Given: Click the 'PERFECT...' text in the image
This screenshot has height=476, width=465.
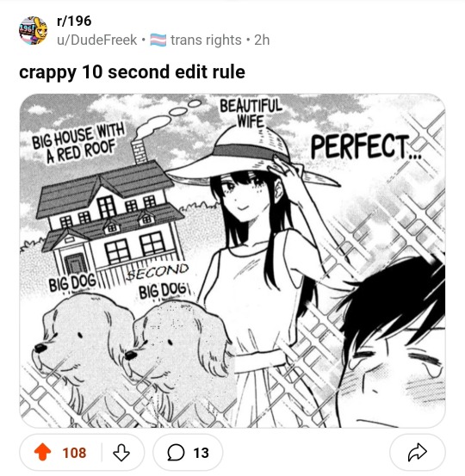Looking at the screenshot, I should coord(366,147).
